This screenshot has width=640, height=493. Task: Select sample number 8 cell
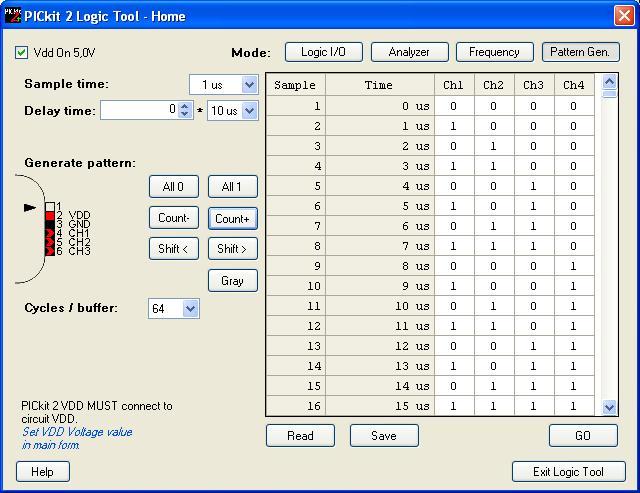(296, 246)
